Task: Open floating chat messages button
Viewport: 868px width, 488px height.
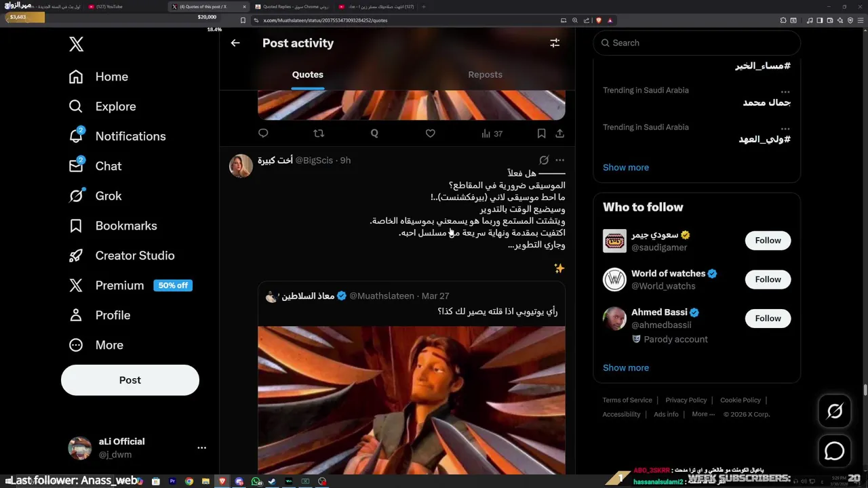Action: coord(835,451)
